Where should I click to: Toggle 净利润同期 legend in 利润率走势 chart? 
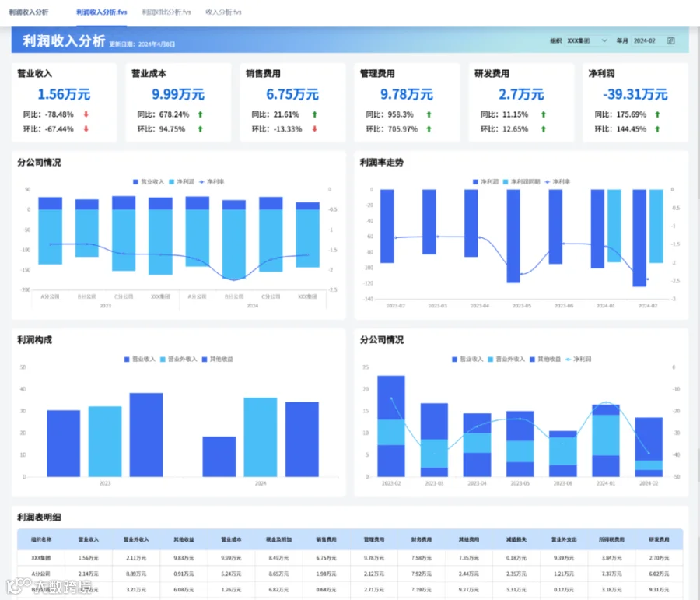521,182
